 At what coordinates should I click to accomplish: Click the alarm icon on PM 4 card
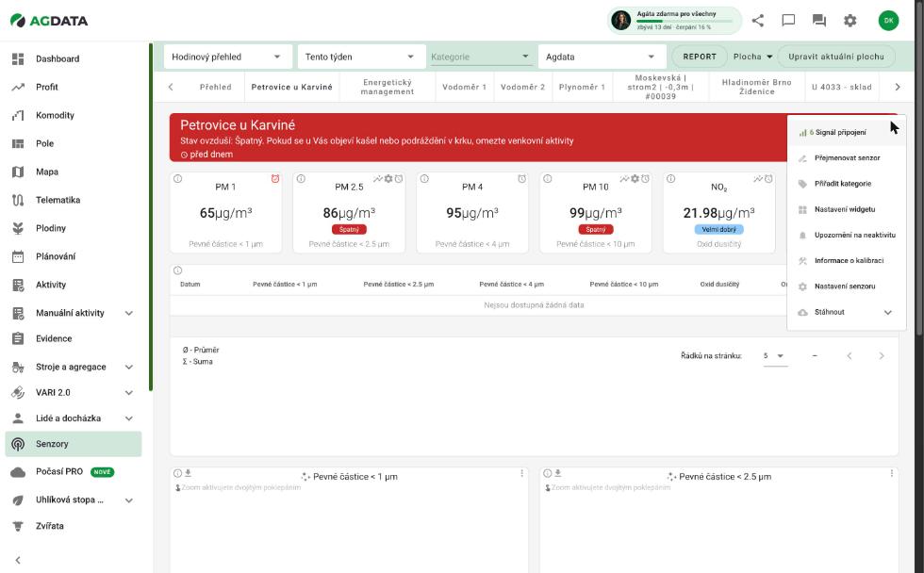[522, 178]
